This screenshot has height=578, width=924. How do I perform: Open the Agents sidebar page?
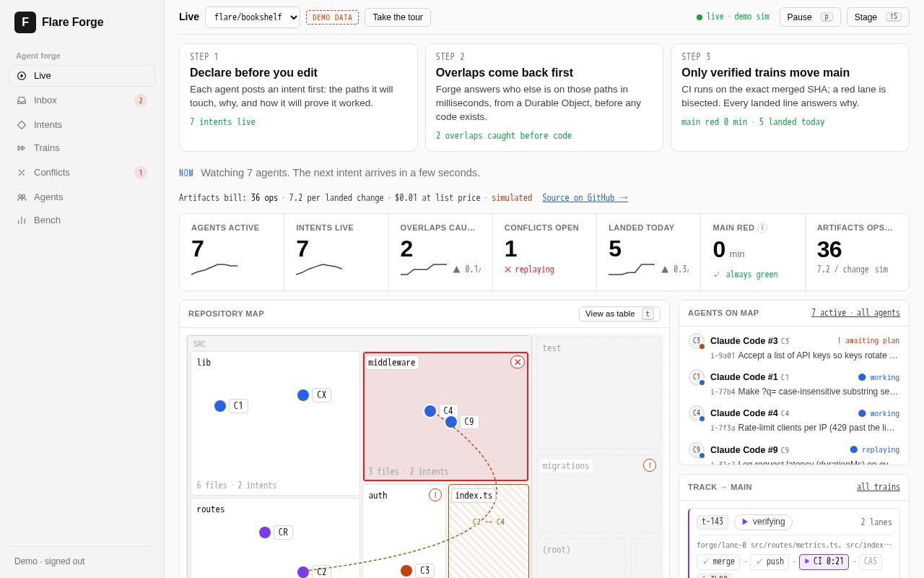pyautogui.click(x=82, y=197)
